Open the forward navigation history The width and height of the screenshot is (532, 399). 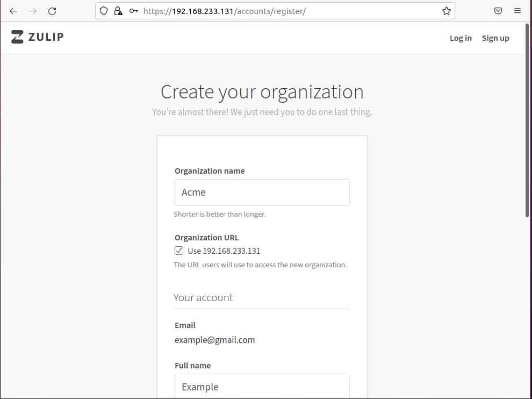(x=32, y=11)
